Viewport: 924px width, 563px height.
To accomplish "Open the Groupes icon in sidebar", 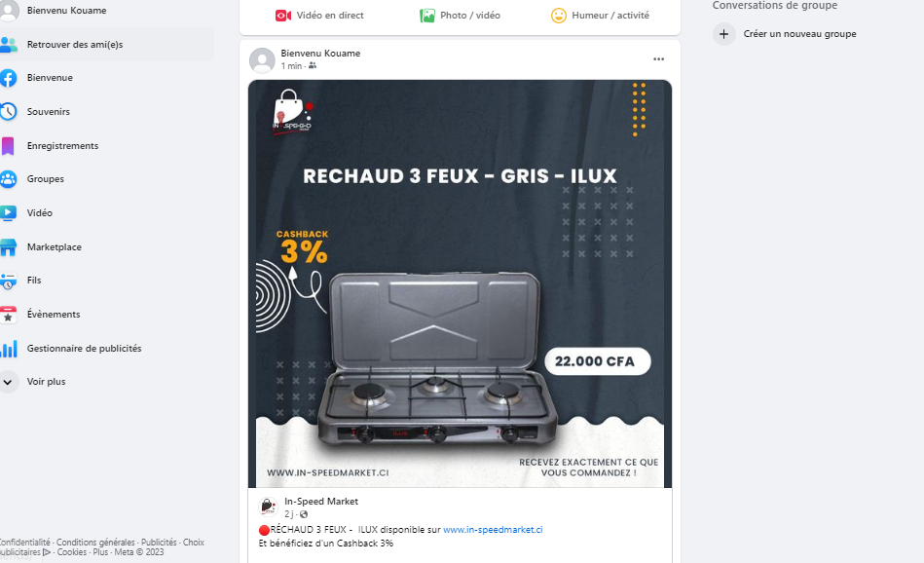I will (x=8, y=178).
